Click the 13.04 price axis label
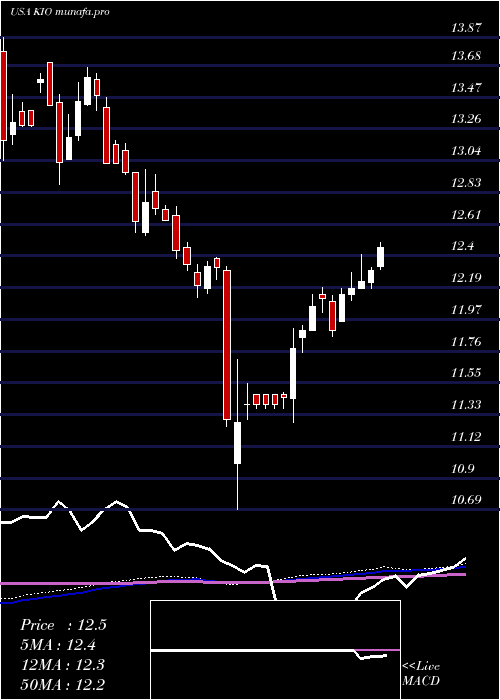Image resolution: width=500 pixels, height=700 pixels. point(466,151)
